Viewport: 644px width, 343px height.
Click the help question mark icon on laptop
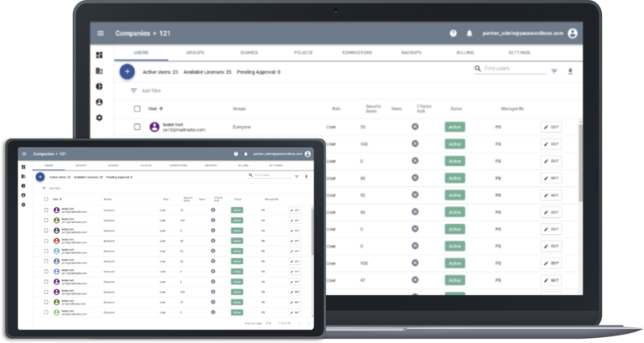click(453, 34)
